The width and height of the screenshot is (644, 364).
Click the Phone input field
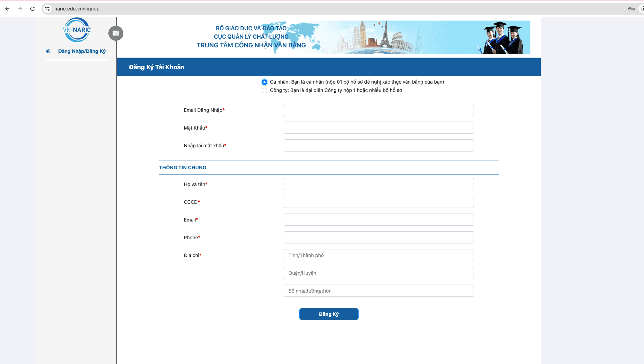(x=379, y=237)
